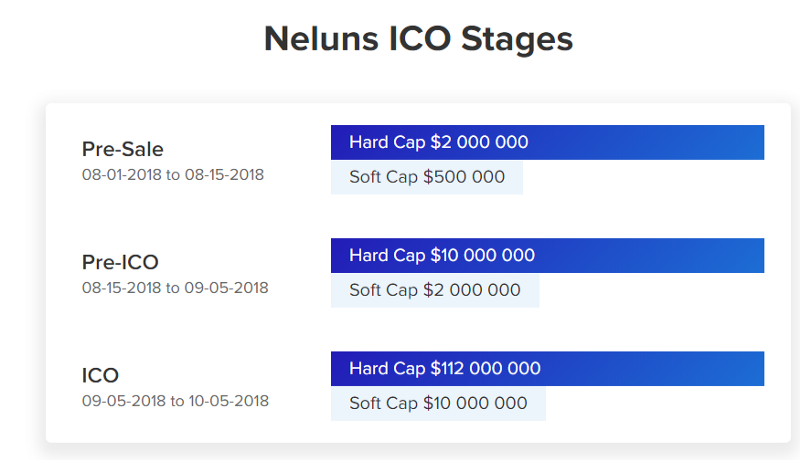Viewport: 800px width, 460px height.
Task: Click the word 'to' in Pre-Sale dates
Action: point(173,174)
